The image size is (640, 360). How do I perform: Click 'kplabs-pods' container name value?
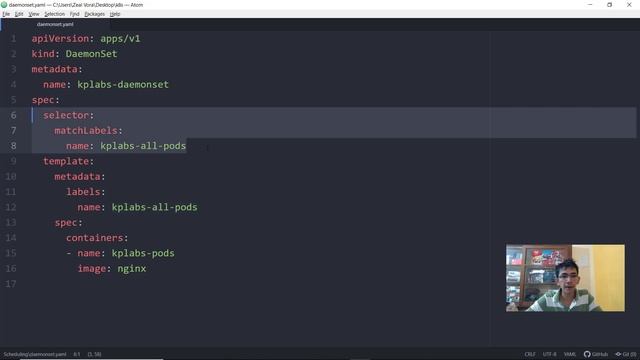(x=143, y=253)
